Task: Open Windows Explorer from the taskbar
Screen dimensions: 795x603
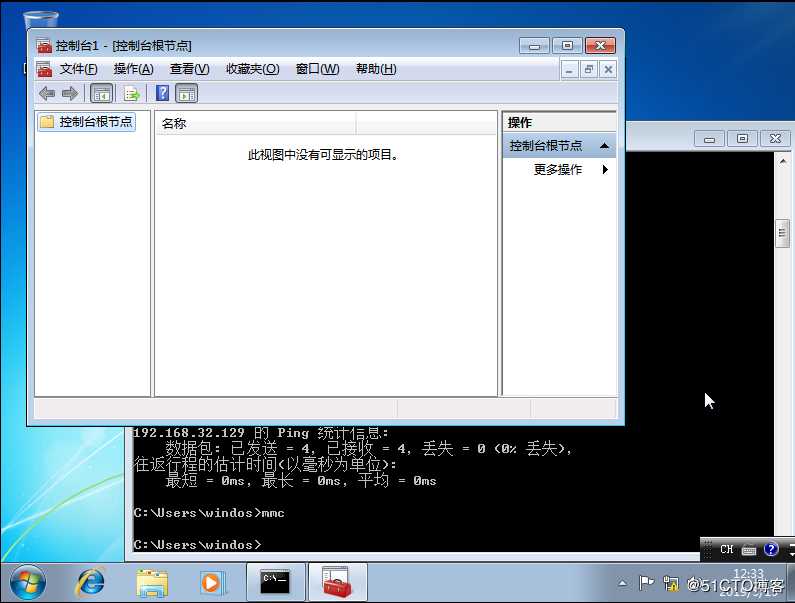Action: point(152,583)
